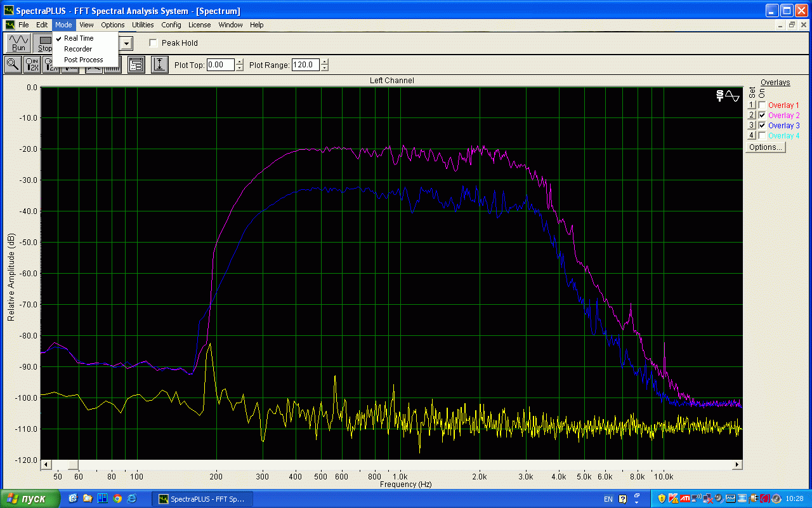Set overlay 4 with button 4

[x=751, y=136]
